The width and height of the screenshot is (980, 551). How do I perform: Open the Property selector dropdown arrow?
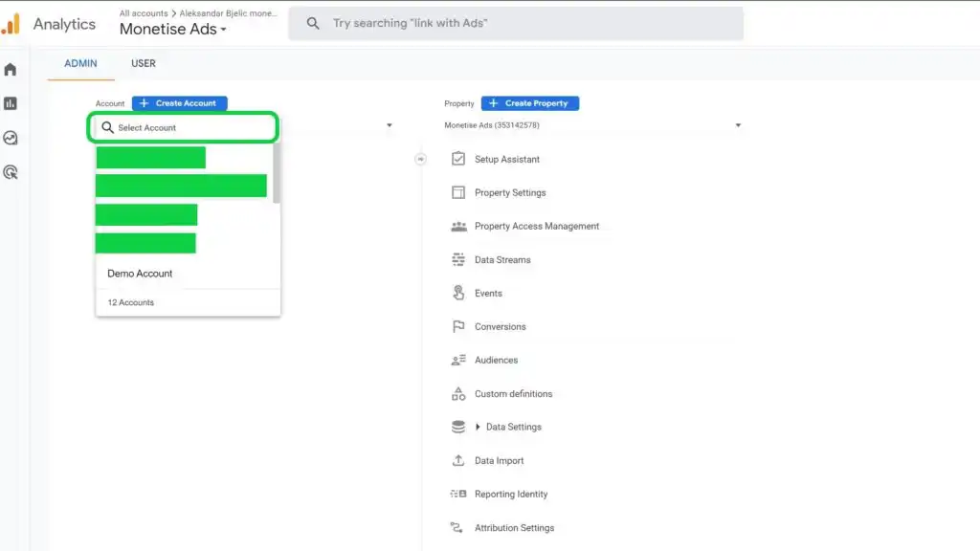[738, 125]
